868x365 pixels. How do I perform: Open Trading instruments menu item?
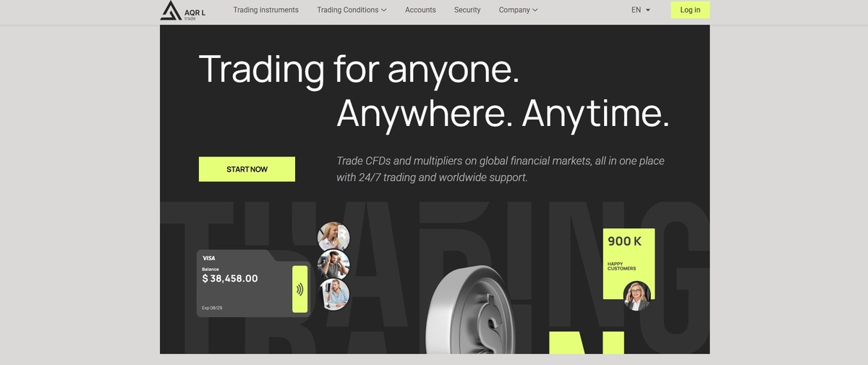point(265,10)
